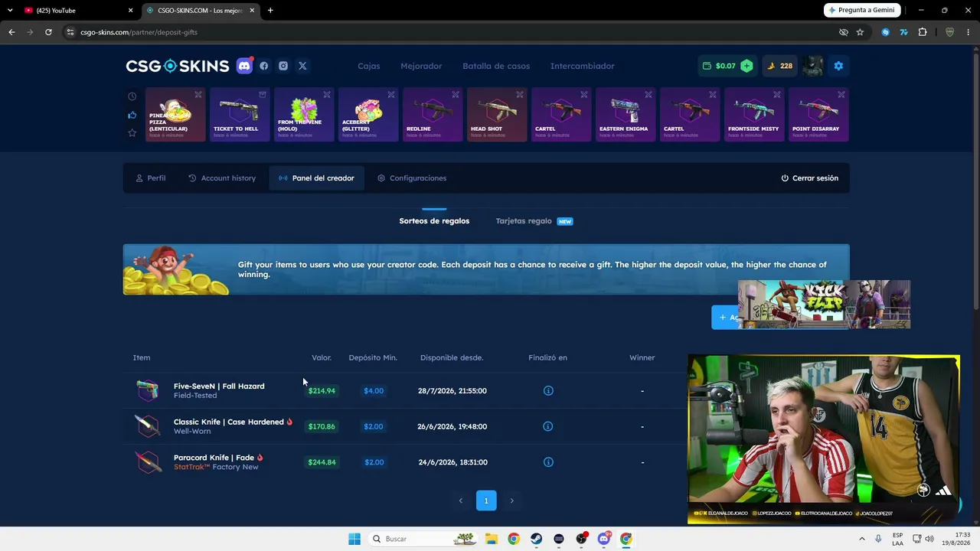The height and width of the screenshot is (551, 980).
Task: Select the Sorteos de regalos tab
Action: coord(434,221)
